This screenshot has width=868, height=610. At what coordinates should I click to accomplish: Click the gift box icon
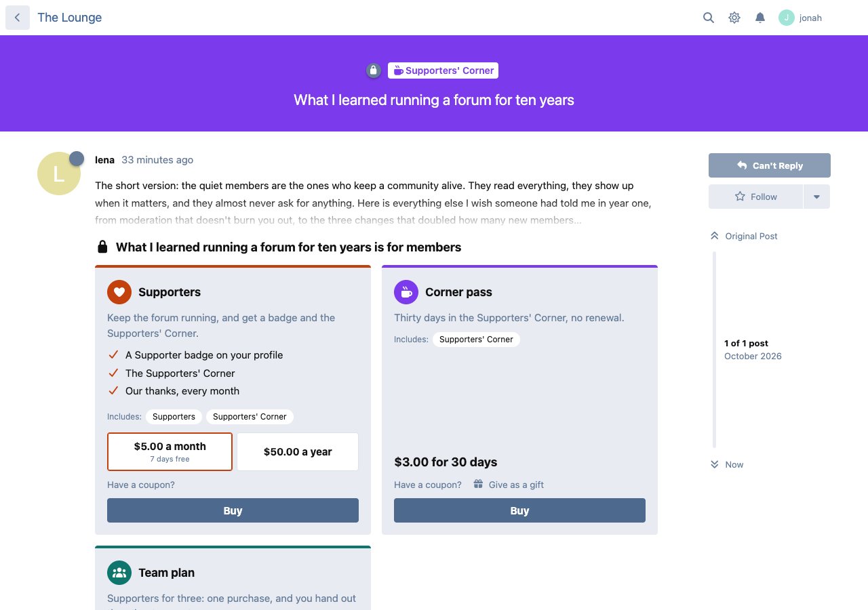coord(478,484)
